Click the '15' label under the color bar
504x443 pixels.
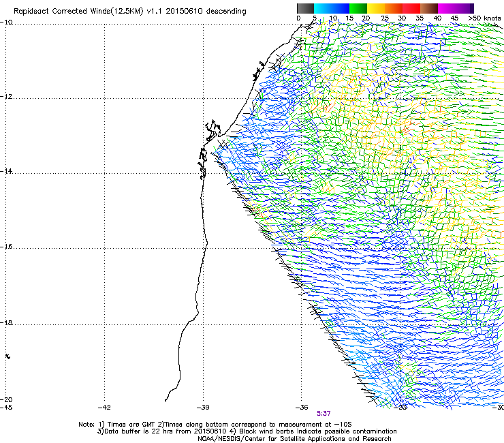(x=349, y=18)
